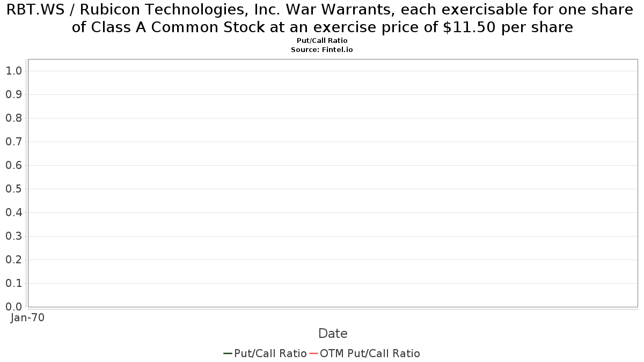Click the chart title starting with RBT.WS
The height and width of the screenshot is (362, 644).
click(x=322, y=18)
